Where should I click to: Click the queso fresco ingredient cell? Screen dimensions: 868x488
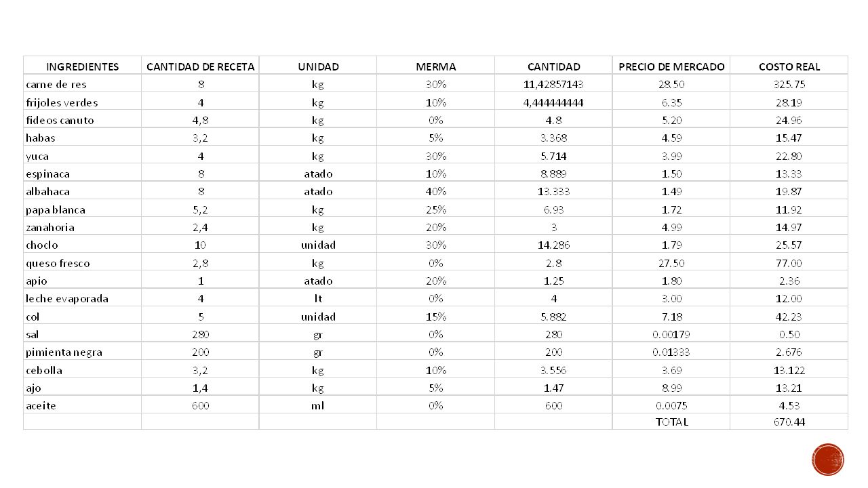tap(82, 263)
